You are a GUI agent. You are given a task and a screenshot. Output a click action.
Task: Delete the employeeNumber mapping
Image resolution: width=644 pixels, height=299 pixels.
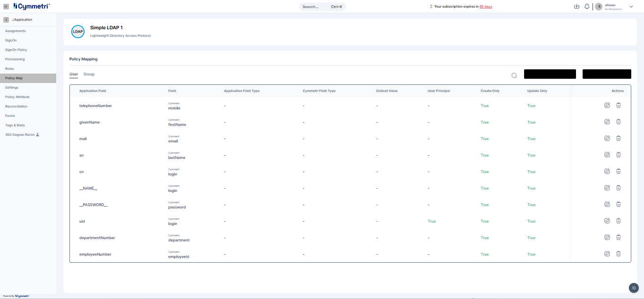[619, 254]
